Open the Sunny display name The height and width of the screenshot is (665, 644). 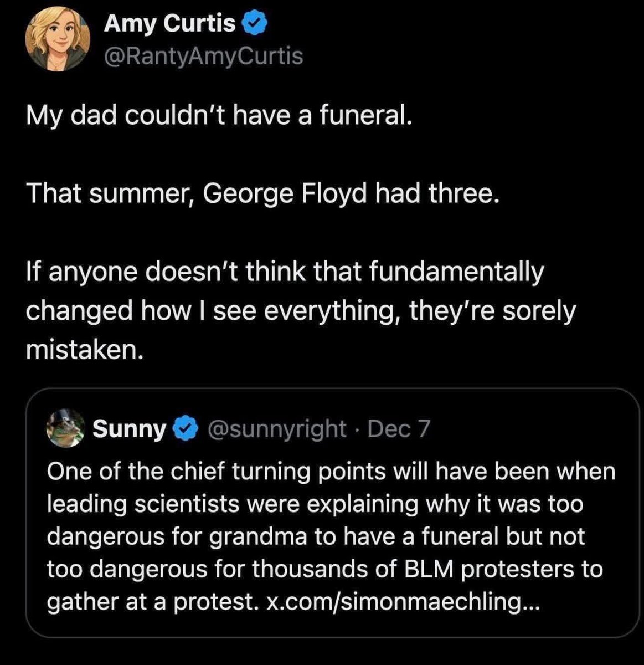pos(128,428)
